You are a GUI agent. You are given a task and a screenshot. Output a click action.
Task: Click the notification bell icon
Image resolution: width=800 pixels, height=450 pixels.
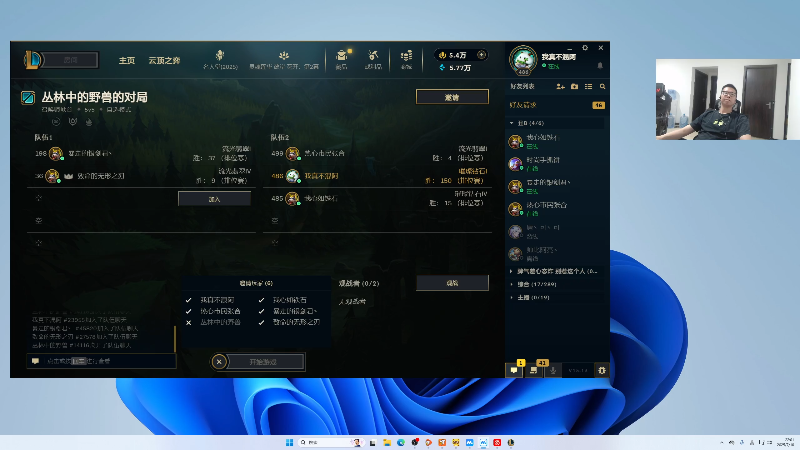coord(600,66)
